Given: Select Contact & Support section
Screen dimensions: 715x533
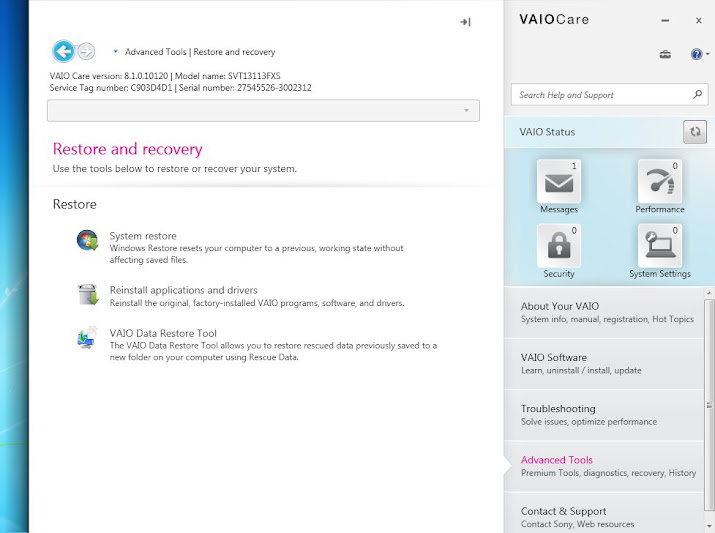Looking at the screenshot, I should click(x=604, y=513).
